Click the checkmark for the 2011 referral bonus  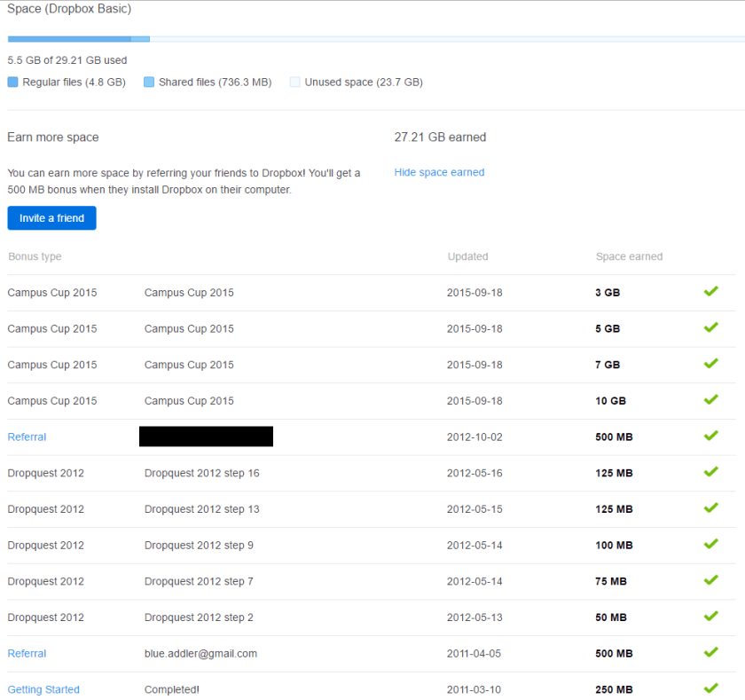[x=710, y=653]
